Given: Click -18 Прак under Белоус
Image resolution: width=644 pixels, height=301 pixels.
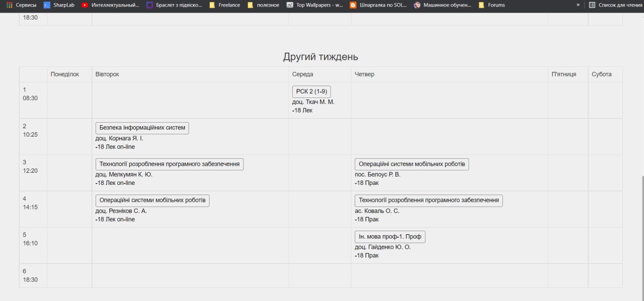Looking at the screenshot, I should tap(367, 183).
